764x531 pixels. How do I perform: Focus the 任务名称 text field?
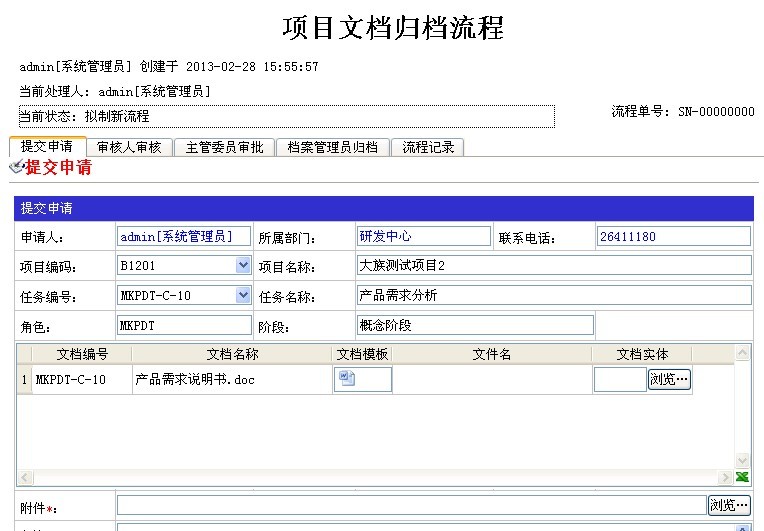pos(553,295)
